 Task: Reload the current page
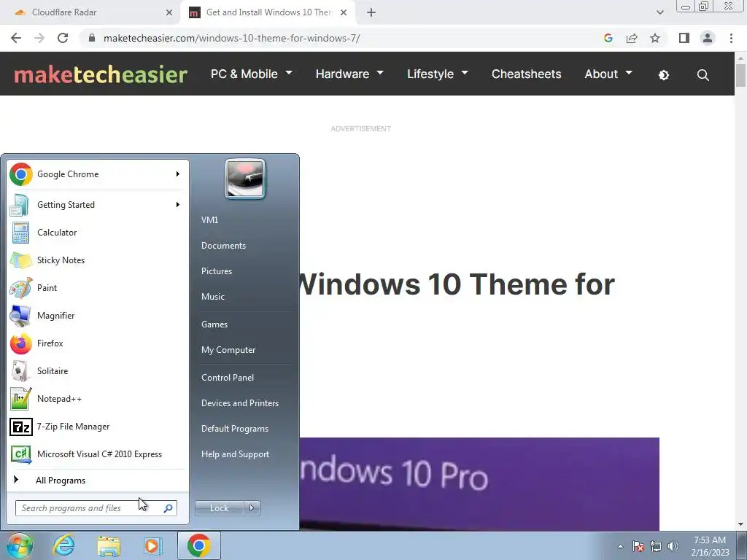coord(63,38)
